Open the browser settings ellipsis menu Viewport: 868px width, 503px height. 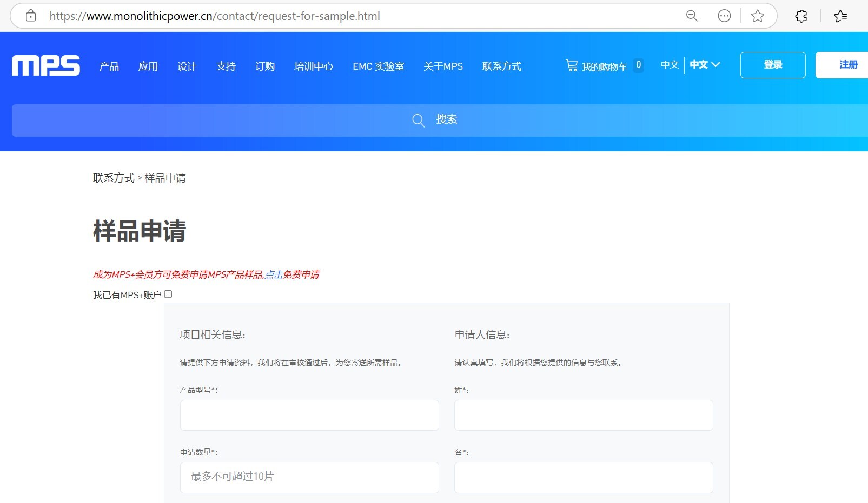pos(724,16)
